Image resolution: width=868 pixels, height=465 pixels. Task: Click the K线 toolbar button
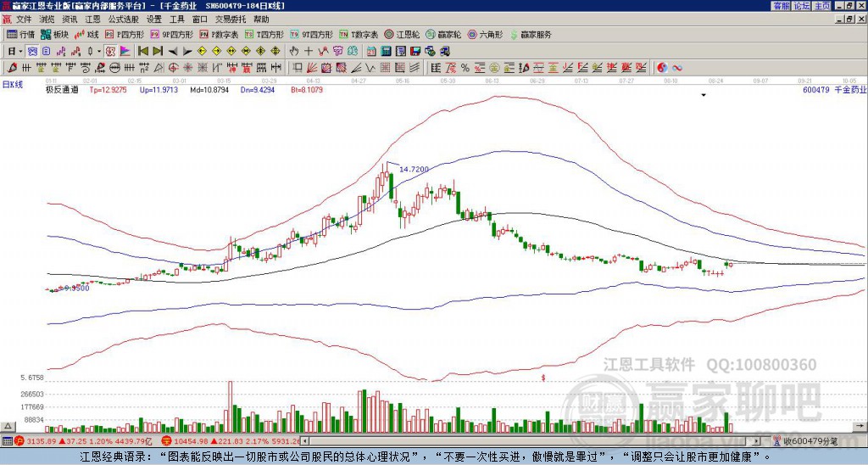click(x=86, y=34)
